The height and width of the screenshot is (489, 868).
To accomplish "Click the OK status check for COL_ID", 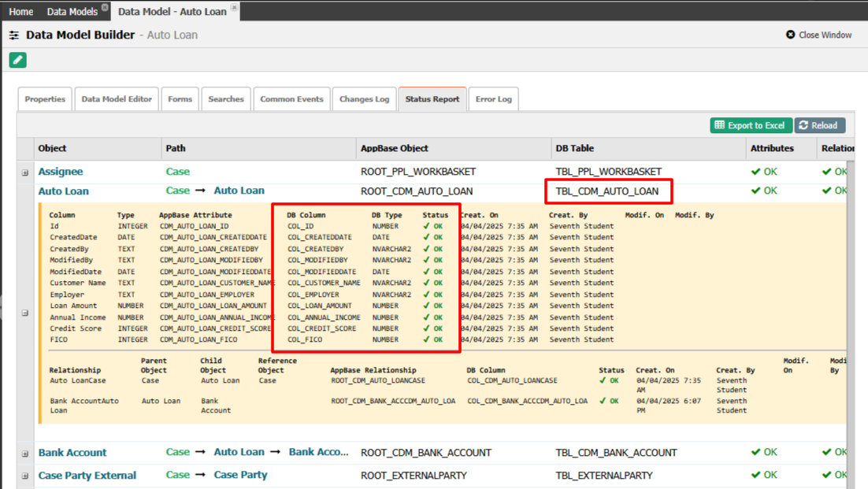I will point(433,226).
